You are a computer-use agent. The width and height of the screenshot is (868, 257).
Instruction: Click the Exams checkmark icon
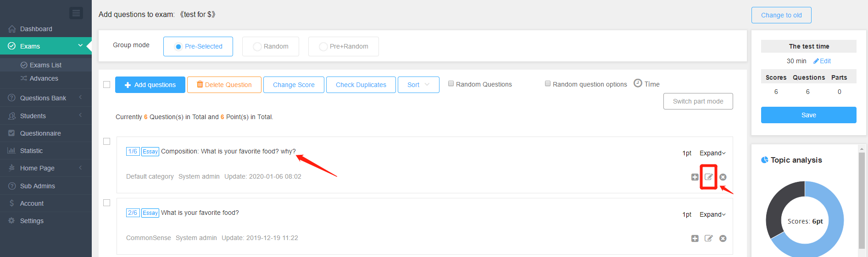(12, 46)
